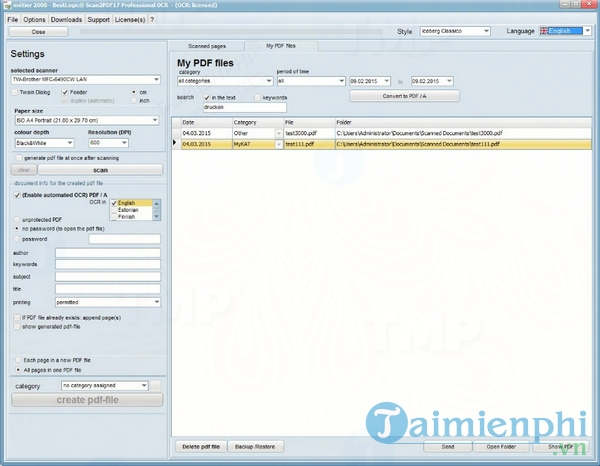Select the inch radio button
This screenshot has height=466, width=600.
[134, 101]
